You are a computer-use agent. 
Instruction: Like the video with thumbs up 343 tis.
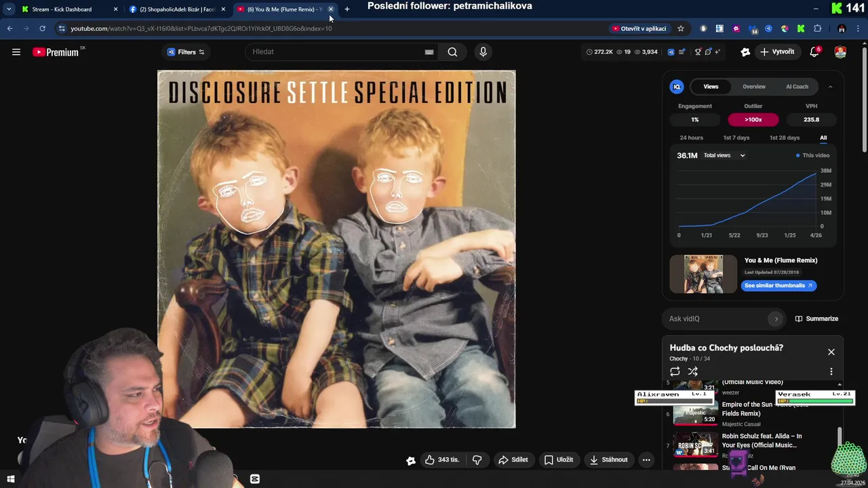coord(441,460)
